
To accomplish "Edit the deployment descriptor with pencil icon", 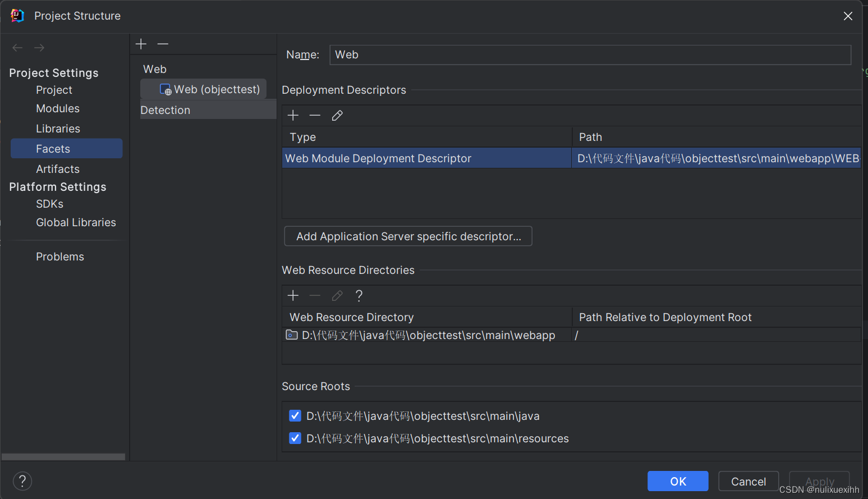I will click(x=337, y=116).
